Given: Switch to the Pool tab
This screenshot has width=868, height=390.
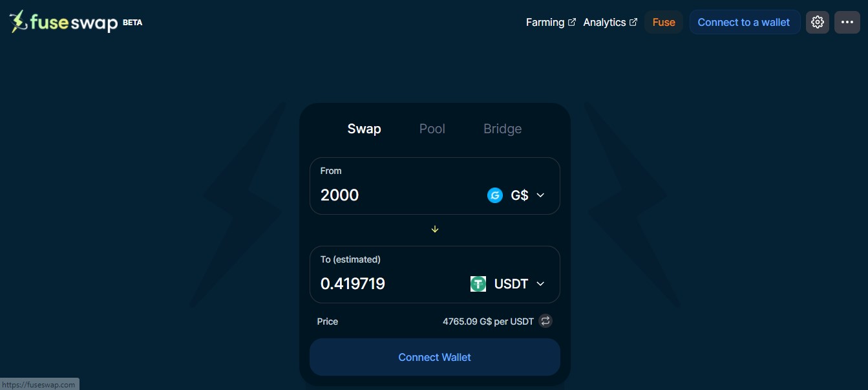Looking at the screenshot, I should [x=432, y=129].
